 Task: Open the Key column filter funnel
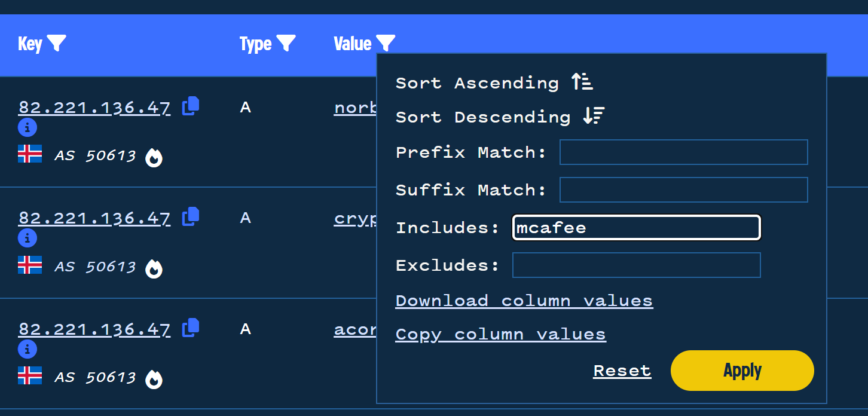pyautogui.click(x=57, y=44)
